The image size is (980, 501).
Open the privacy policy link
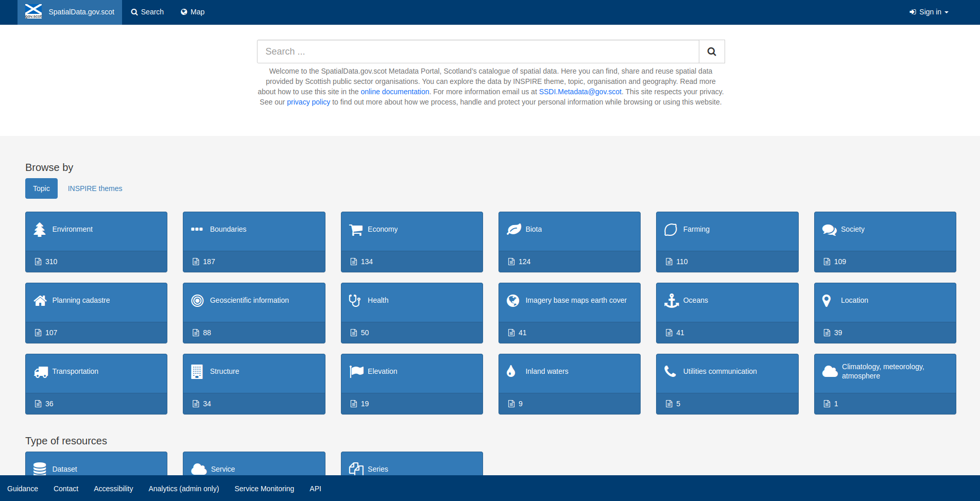tap(308, 102)
